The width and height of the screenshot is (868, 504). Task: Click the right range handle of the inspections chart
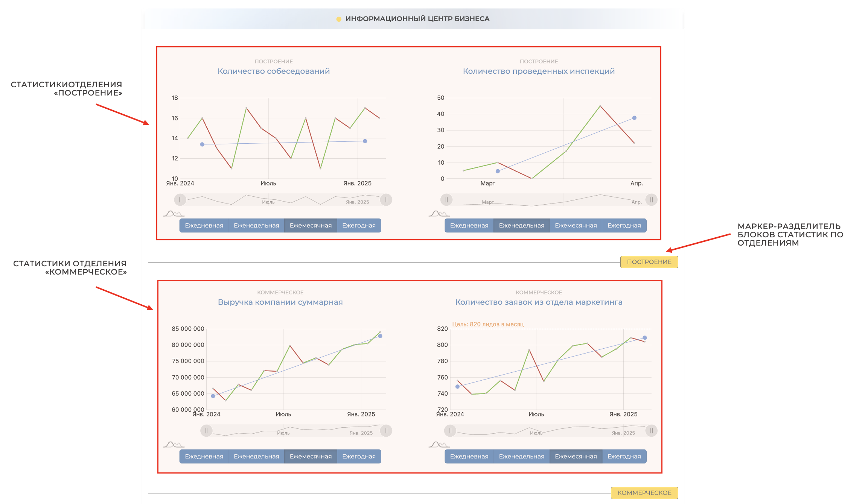651,200
